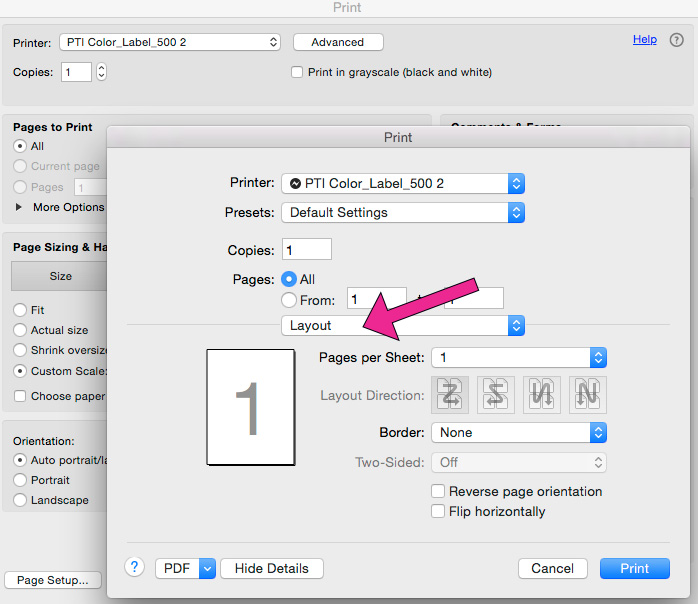Select Custom Scale radio button
Viewport: 698px width, 604px height.
[20, 371]
